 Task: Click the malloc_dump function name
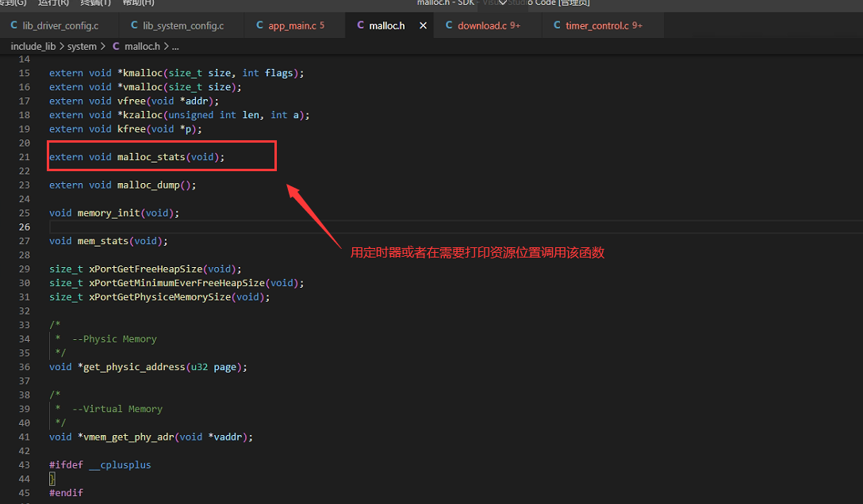[148, 185]
